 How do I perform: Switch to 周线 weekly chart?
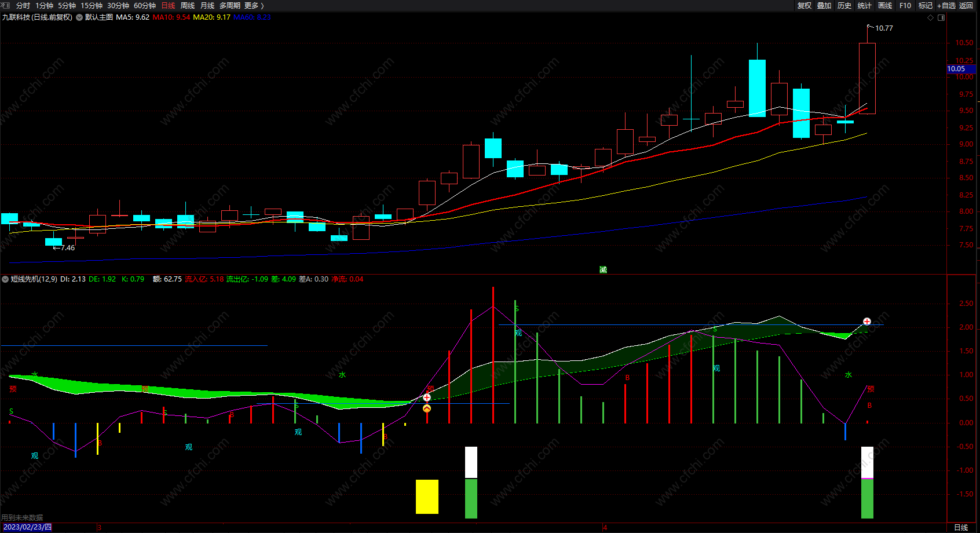pyautogui.click(x=188, y=5)
